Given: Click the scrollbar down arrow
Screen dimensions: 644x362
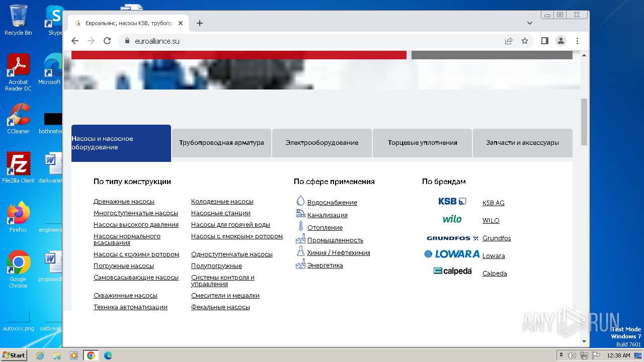Looking at the screenshot, I should [584, 341].
